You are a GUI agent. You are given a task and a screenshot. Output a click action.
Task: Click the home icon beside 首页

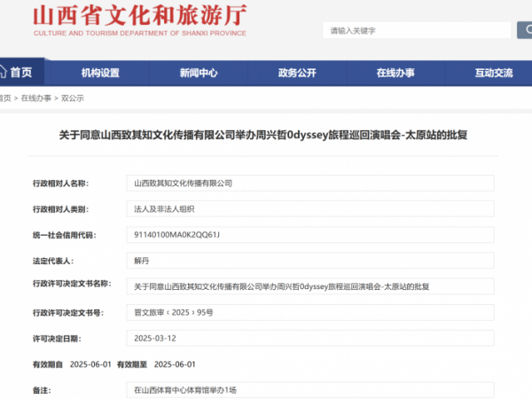click(x=3, y=73)
